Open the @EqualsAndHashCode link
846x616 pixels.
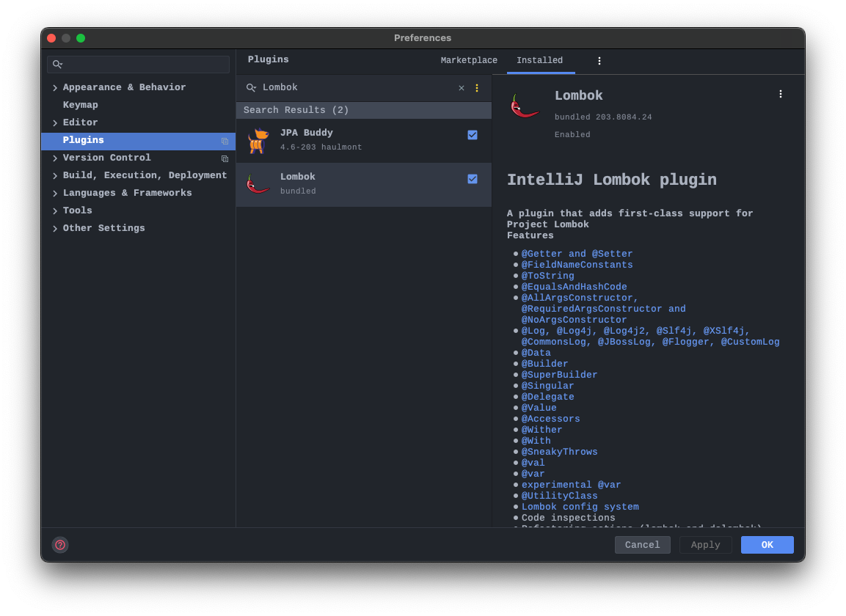[x=574, y=287]
